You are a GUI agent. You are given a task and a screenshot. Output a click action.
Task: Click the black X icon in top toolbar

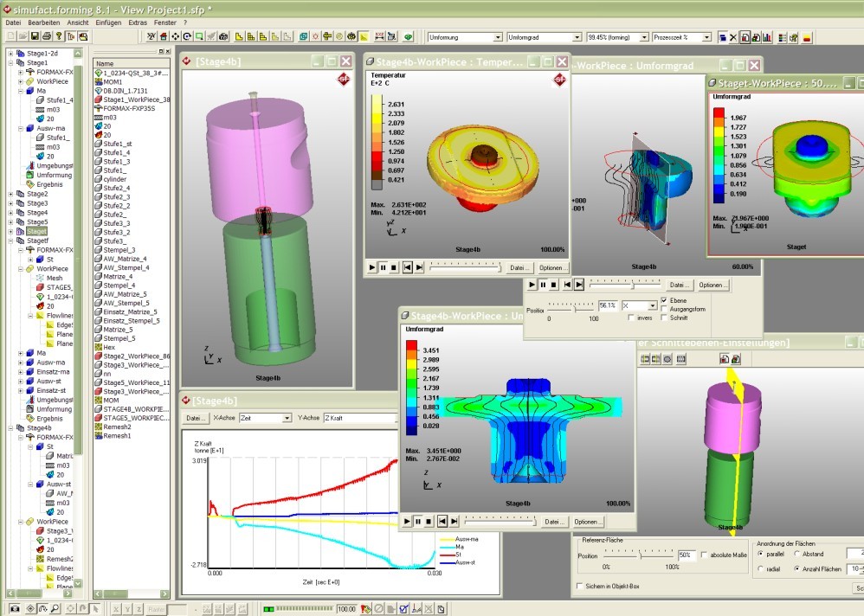tap(733, 37)
